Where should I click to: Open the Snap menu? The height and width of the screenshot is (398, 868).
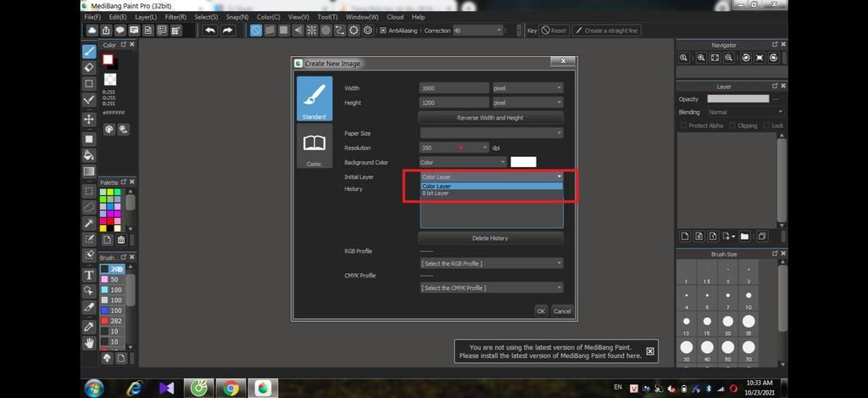(237, 17)
